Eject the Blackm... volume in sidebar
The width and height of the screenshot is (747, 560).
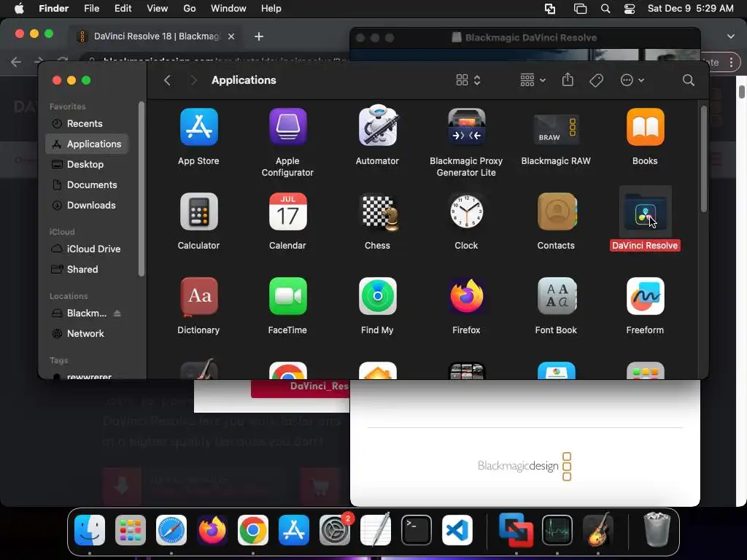pos(117,314)
